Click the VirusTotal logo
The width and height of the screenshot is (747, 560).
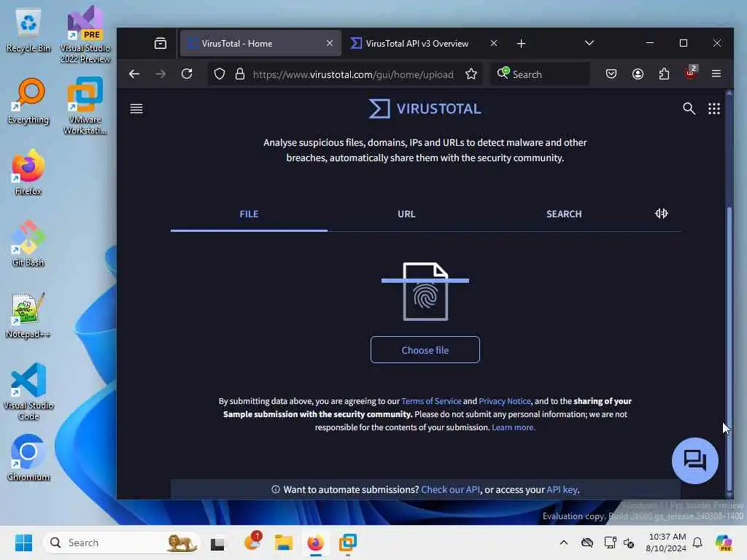click(x=425, y=109)
